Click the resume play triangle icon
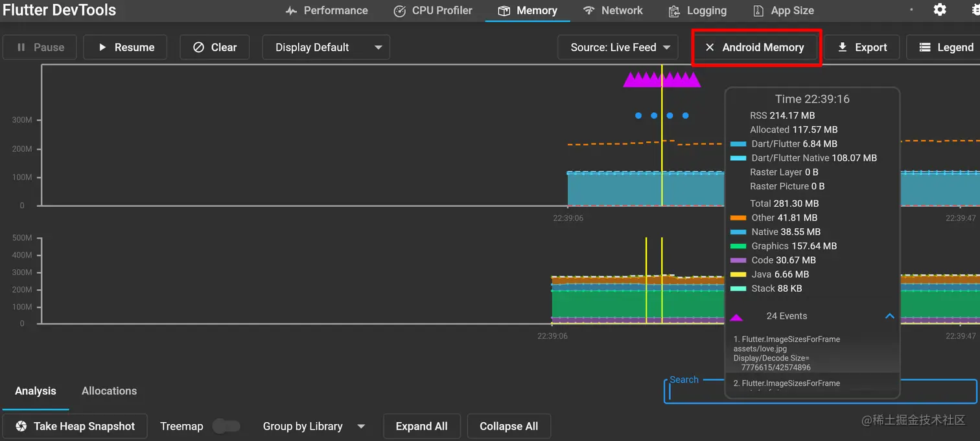 102,47
